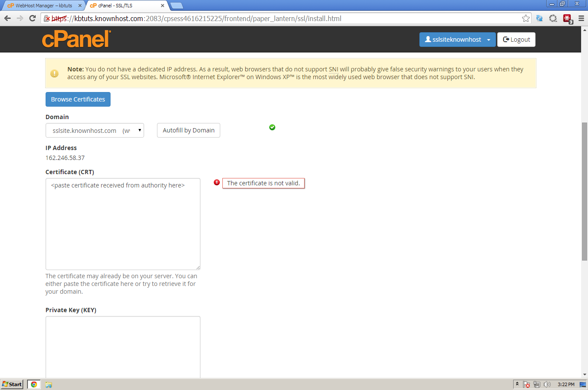This screenshot has width=588, height=390.
Task: Close the cPanel SSL/TLS tab
Action: (x=162, y=6)
